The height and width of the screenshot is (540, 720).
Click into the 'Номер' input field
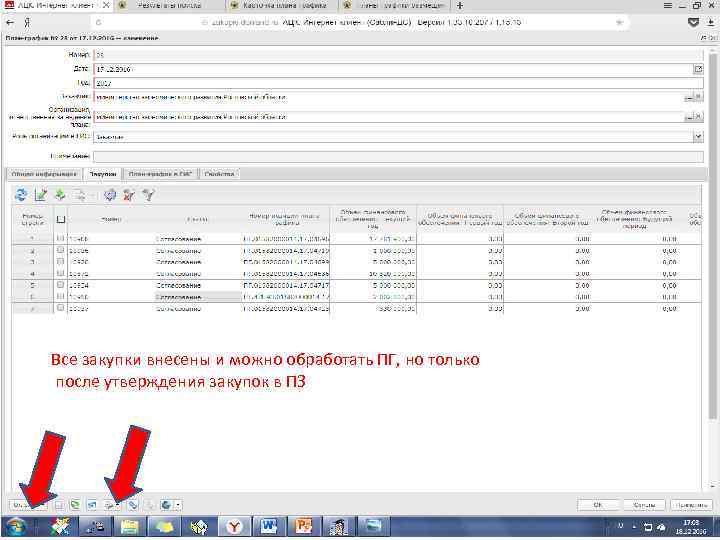(398, 55)
